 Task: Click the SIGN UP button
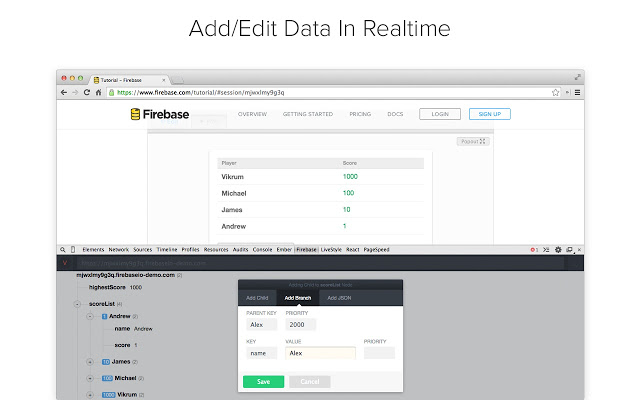pyautogui.click(x=490, y=114)
